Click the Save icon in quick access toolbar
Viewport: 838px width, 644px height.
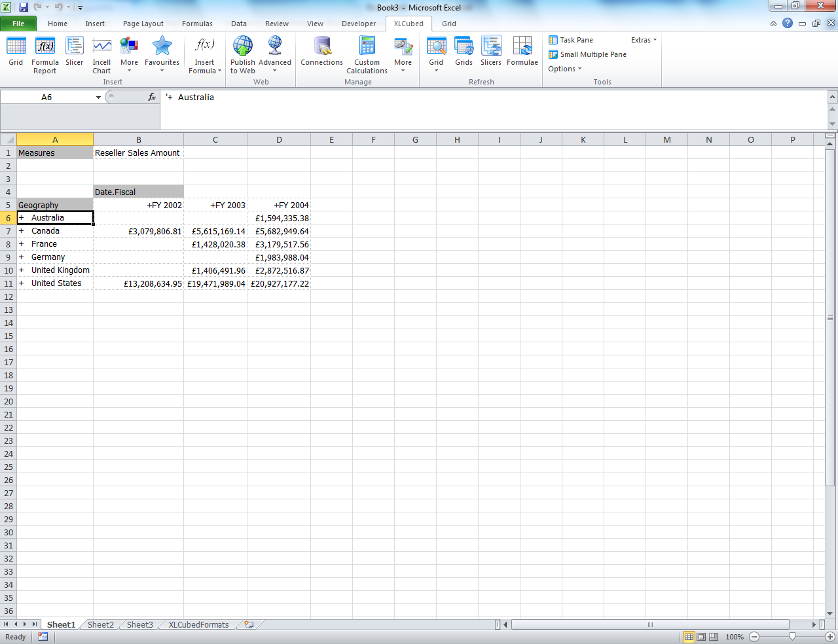click(x=24, y=7)
